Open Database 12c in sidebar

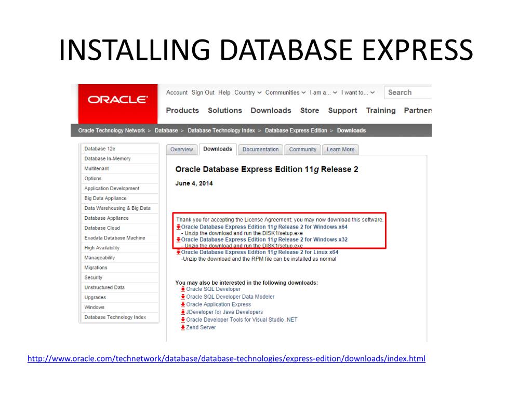[x=119, y=149]
